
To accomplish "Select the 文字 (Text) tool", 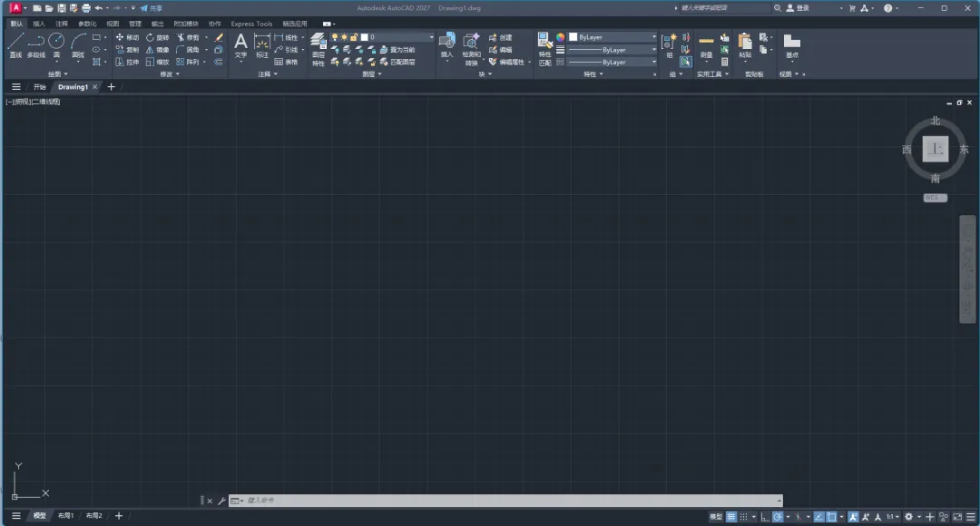I will [x=240, y=45].
